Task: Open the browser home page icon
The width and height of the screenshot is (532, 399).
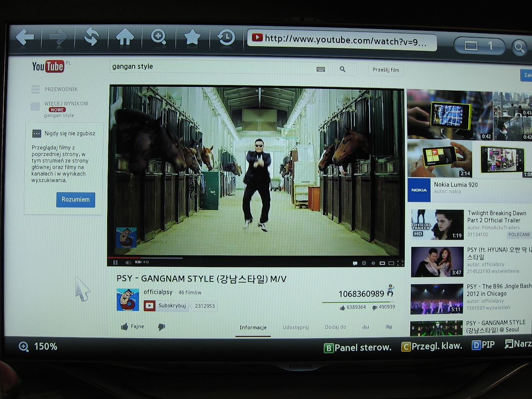Action: [125, 36]
